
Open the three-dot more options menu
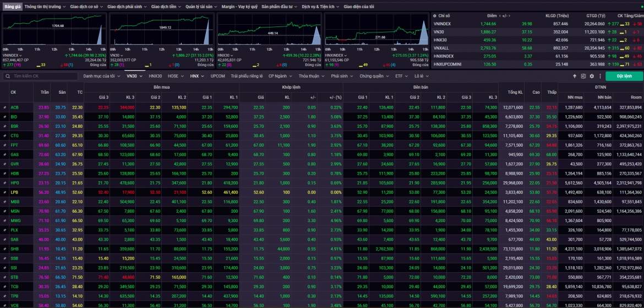click(600, 76)
